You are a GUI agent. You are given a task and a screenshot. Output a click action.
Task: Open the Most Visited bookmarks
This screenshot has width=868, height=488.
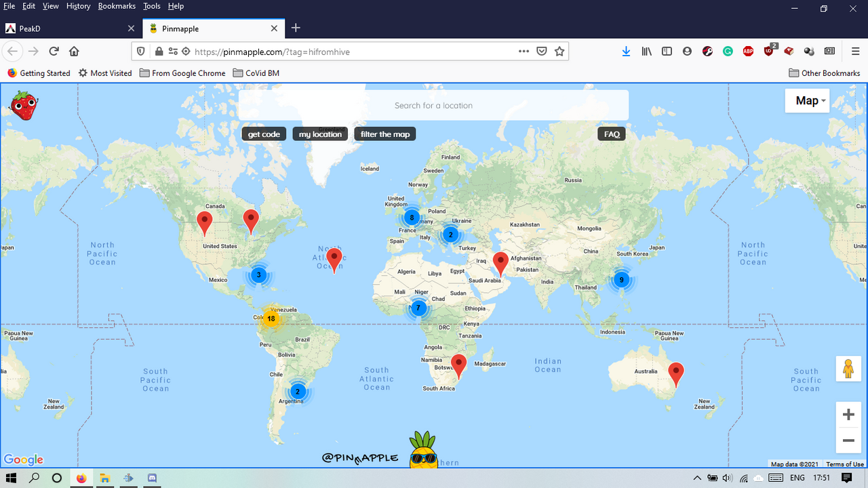[x=105, y=73]
